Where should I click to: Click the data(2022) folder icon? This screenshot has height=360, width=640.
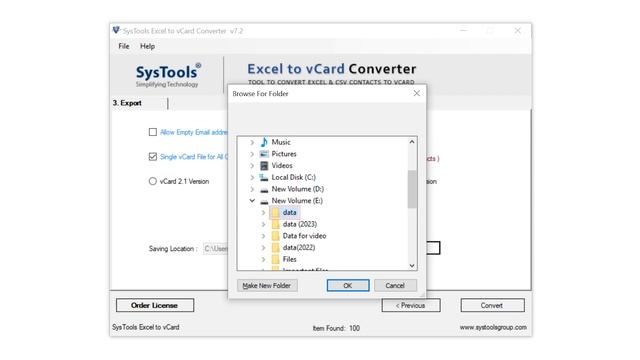point(276,248)
